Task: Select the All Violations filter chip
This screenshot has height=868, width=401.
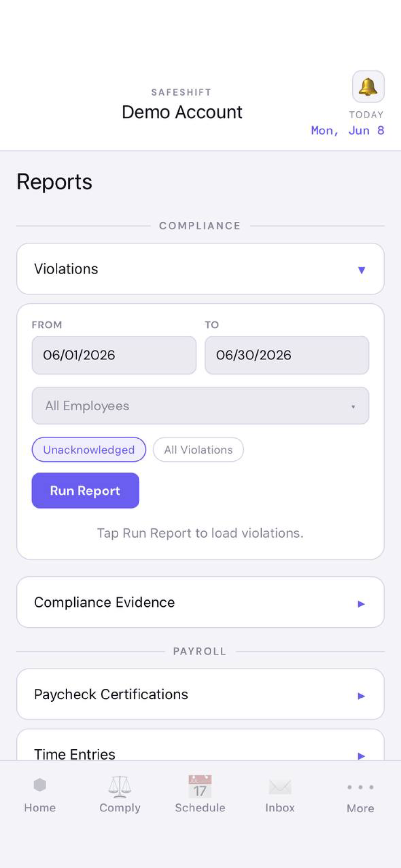Action: 199,449
